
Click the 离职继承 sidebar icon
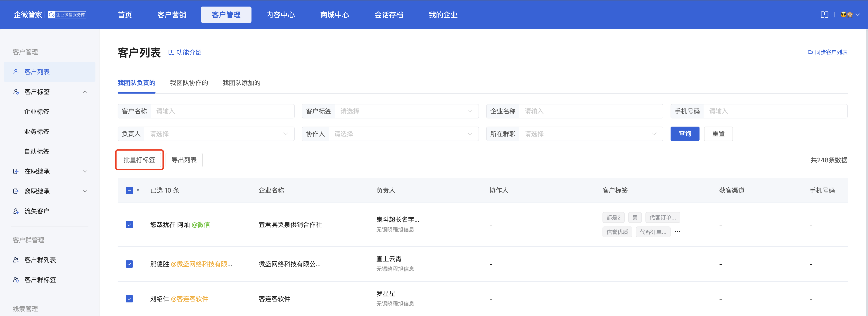click(x=16, y=191)
